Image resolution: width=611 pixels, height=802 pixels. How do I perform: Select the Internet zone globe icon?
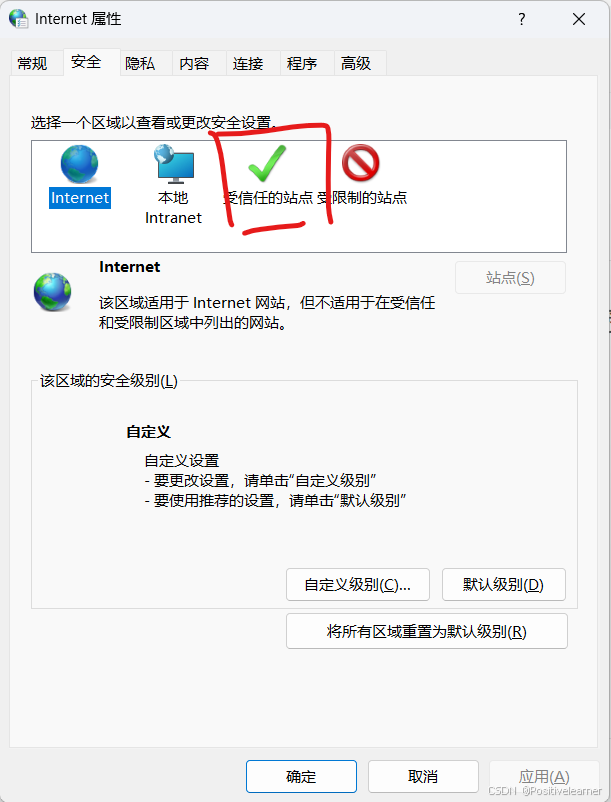(x=79, y=164)
